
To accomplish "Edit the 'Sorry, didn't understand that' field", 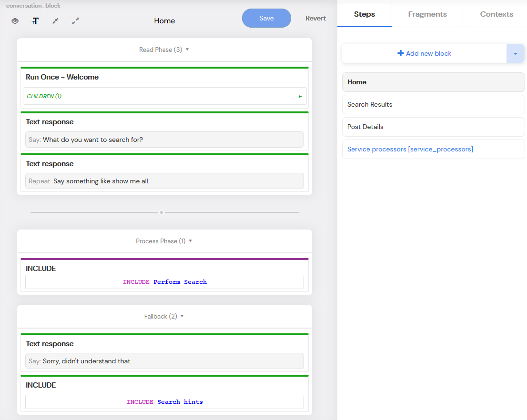I will click(x=165, y=361).
